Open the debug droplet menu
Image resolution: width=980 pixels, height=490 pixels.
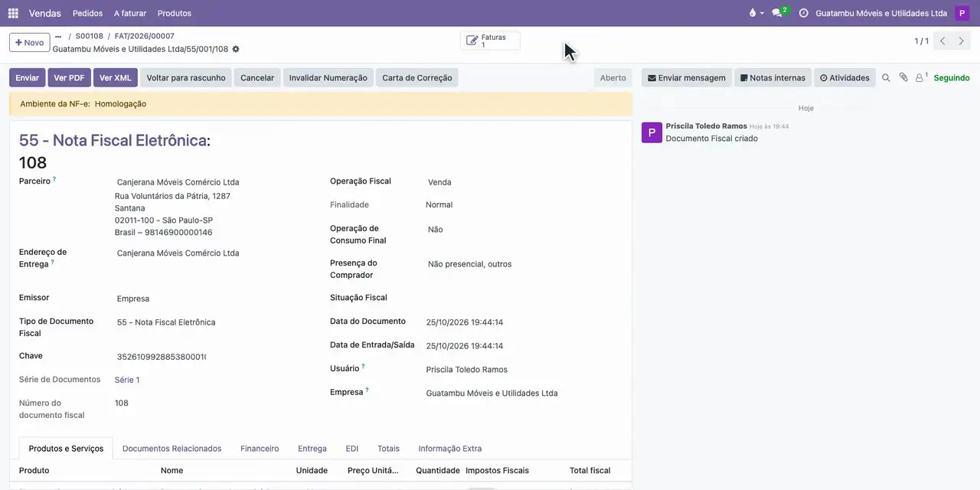(755, 13)
